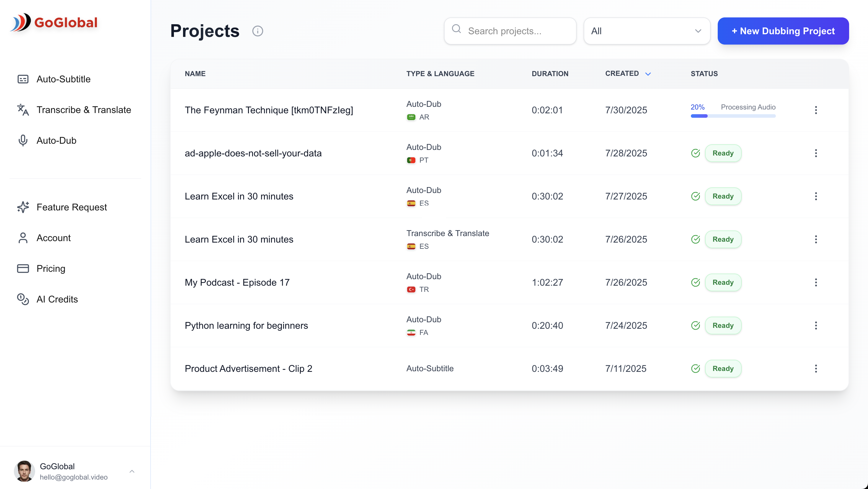This screenshot has width=868, height=489.
Task: Collapse the account panel chevron
Action: (x=132, y=471)
